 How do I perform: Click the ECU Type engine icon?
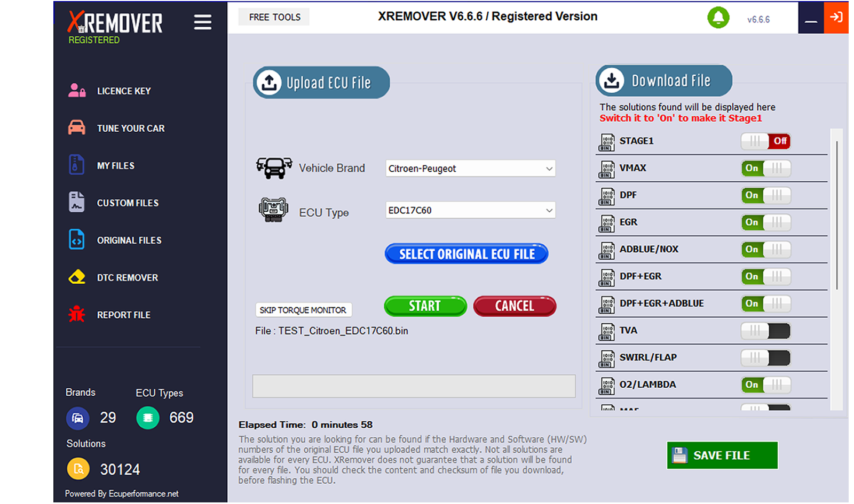click(x=273, y=210)
